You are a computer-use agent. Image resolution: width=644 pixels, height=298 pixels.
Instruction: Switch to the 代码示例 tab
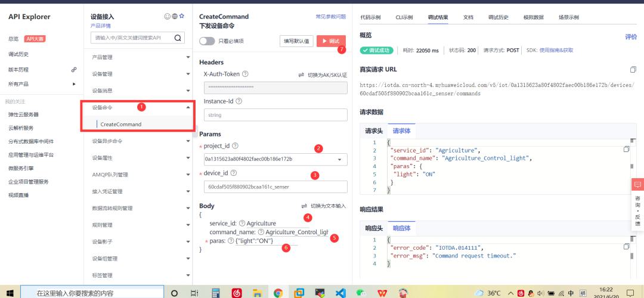click(370, 18)
